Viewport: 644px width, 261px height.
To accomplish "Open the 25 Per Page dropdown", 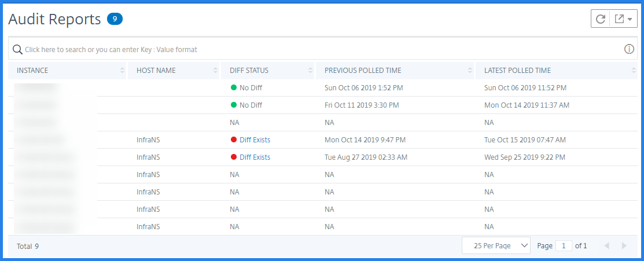I will pyautogui.click(x=496, y=246).
